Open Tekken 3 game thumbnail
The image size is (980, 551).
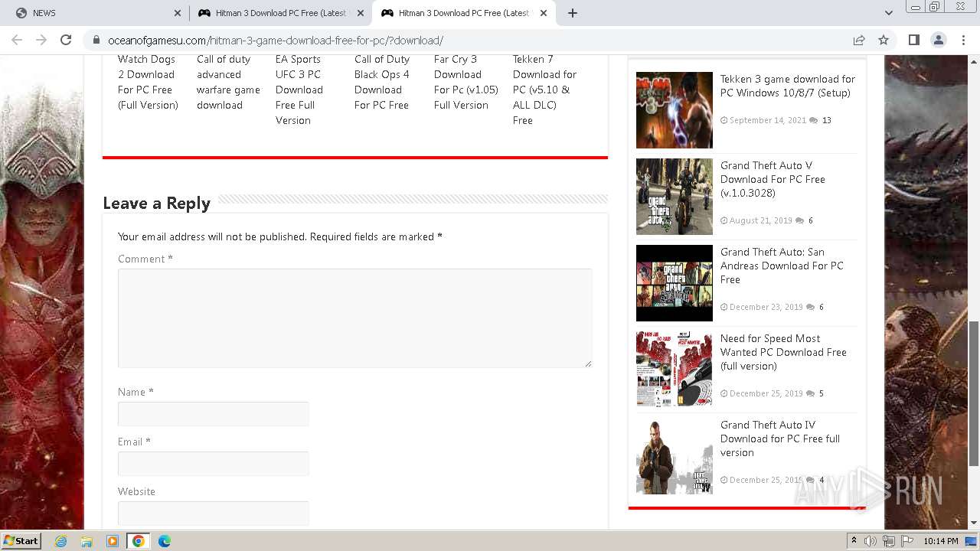pyautogui.click(x=675, y=110)
